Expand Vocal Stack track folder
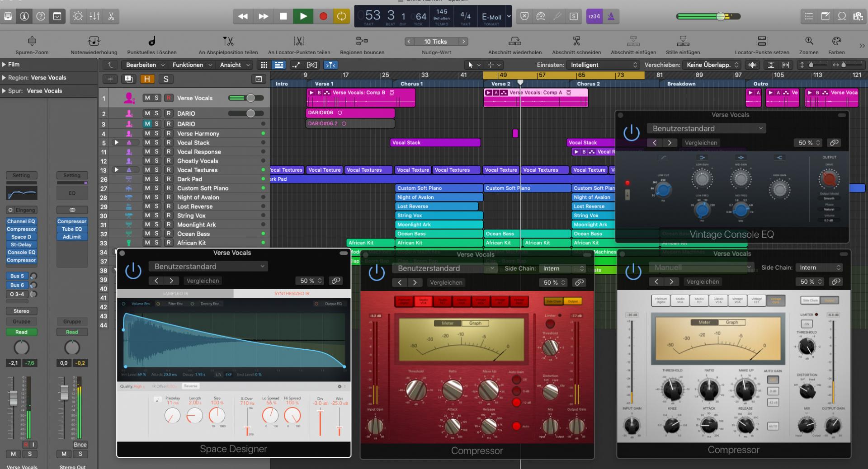This screenshot has width=868, height=469. (117, 142)
